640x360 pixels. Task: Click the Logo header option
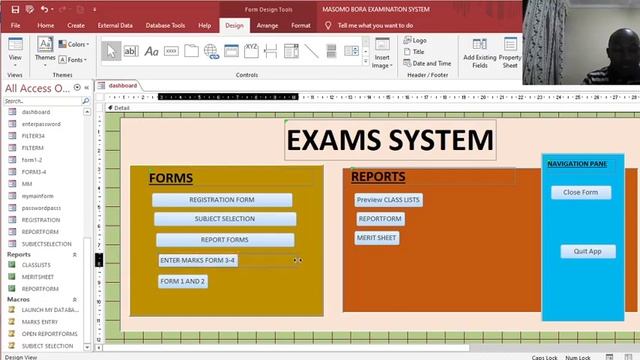click(415, 40)
